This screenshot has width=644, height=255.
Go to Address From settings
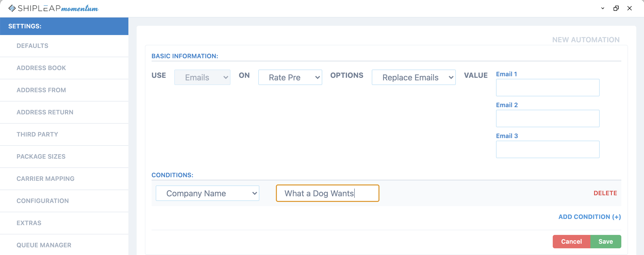64,90
